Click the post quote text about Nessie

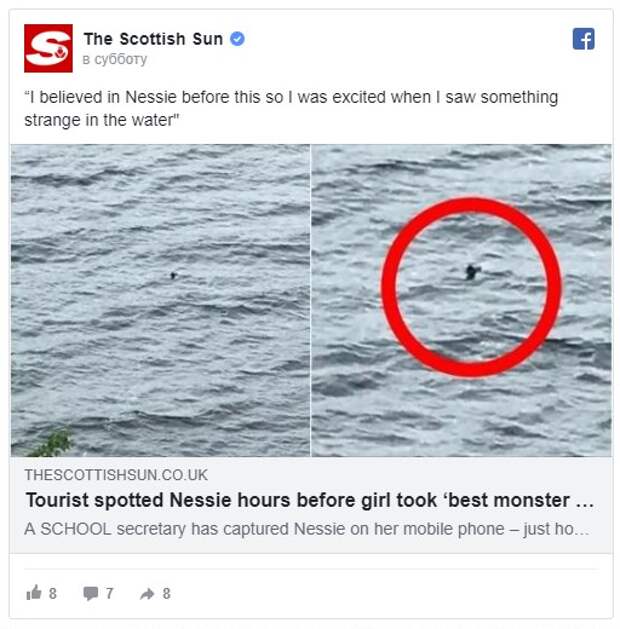point(291,108)
